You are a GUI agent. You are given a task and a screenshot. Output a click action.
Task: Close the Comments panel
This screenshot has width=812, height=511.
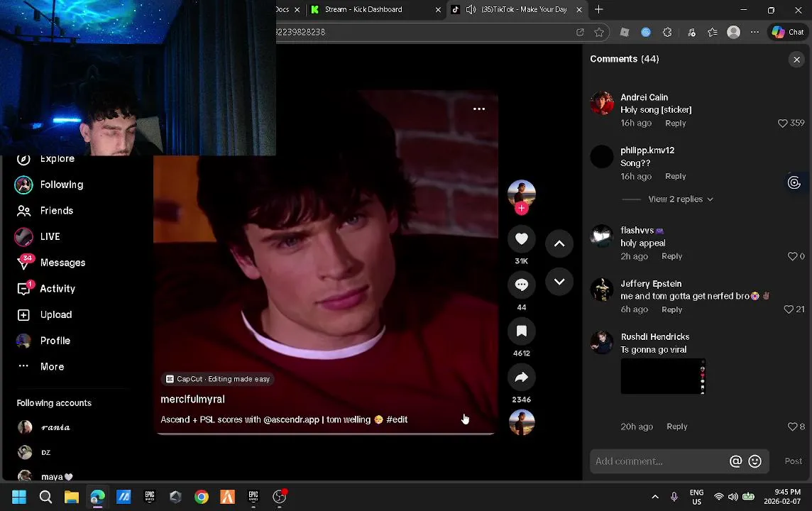tap(796, 60)
